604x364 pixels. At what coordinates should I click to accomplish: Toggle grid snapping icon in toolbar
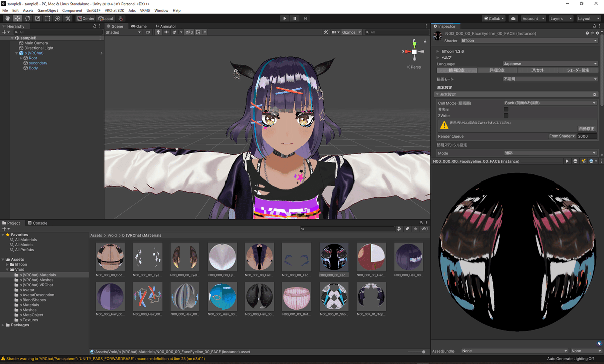(x=121, y=18)
